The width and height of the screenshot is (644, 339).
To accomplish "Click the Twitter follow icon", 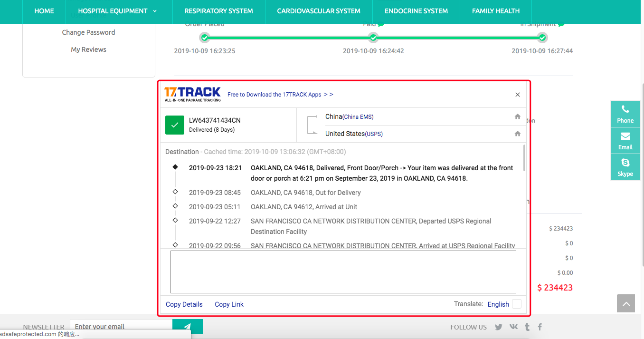I will pos(498,327).
